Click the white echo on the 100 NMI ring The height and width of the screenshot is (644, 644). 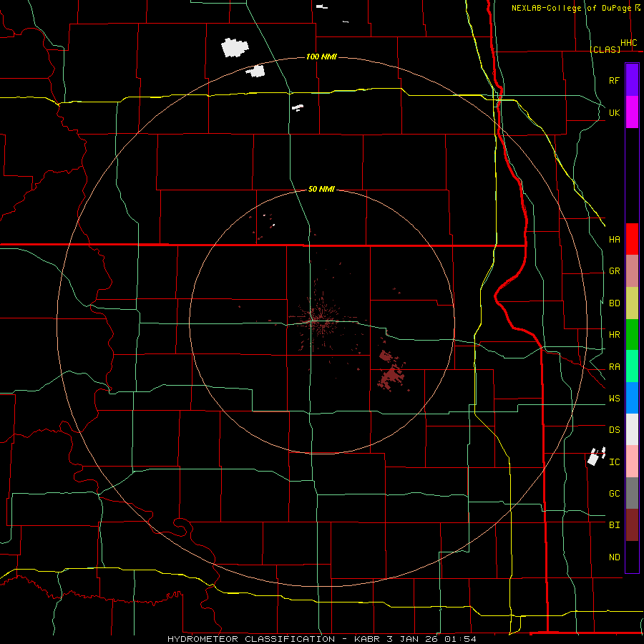256,71
